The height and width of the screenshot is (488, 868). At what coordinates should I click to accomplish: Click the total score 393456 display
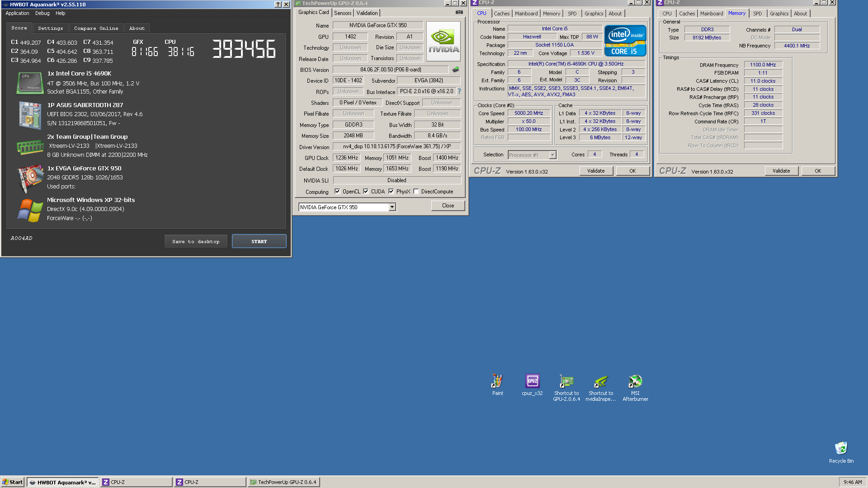[x=244, y=49]
